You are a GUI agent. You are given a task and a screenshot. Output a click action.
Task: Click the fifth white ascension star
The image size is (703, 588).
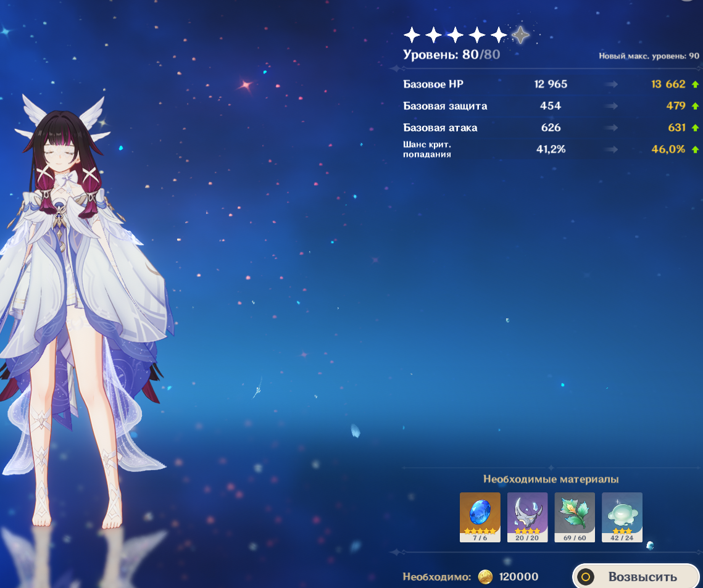pyautogui.click(x=499, y=35)
